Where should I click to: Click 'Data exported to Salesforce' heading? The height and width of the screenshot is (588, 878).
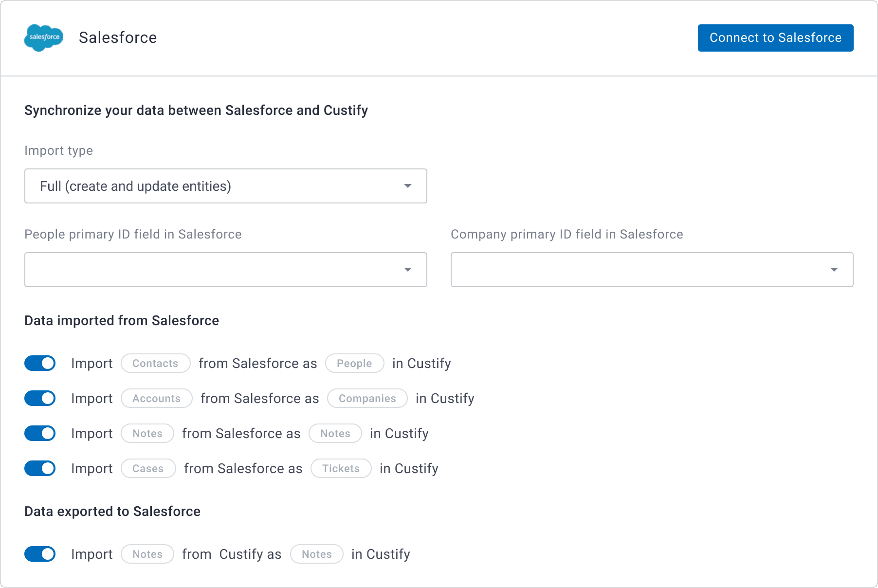tap(112, 511)
